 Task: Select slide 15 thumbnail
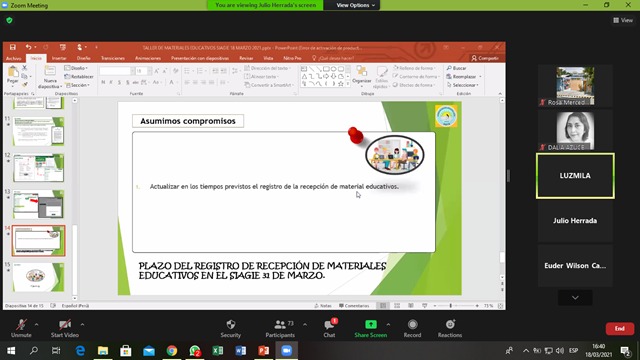[x=38, y=277]
